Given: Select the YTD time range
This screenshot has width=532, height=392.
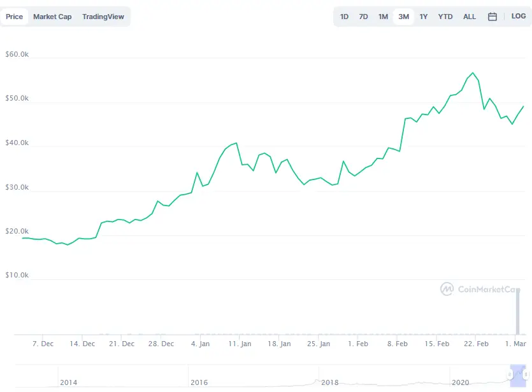Looking at the screenshot, I should tap(445, 17).
